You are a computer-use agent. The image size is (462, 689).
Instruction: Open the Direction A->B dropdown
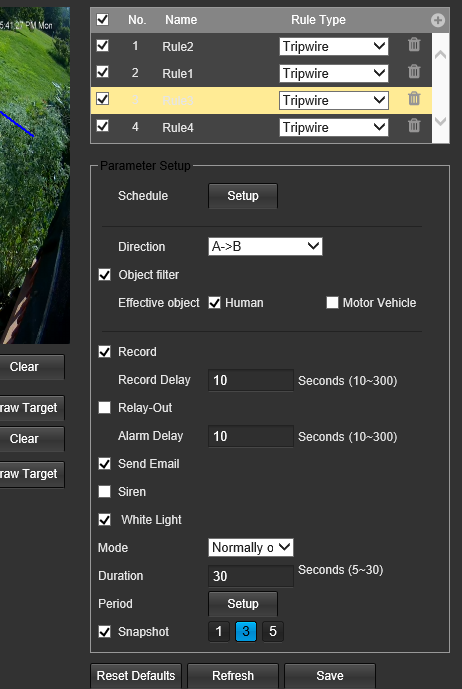(265, 247)
